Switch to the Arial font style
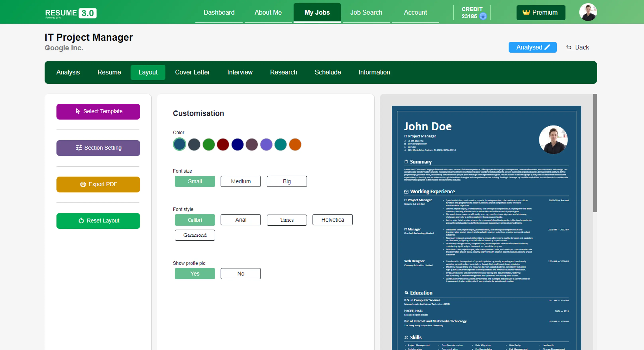 click(x=241, y=220)
